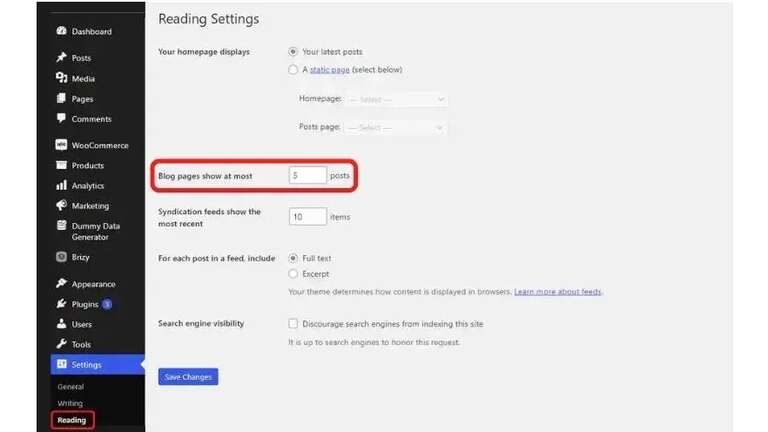Screen dimensions: 768x432
Task: Click the Tools wrench icon
Action: pos(61,344)
